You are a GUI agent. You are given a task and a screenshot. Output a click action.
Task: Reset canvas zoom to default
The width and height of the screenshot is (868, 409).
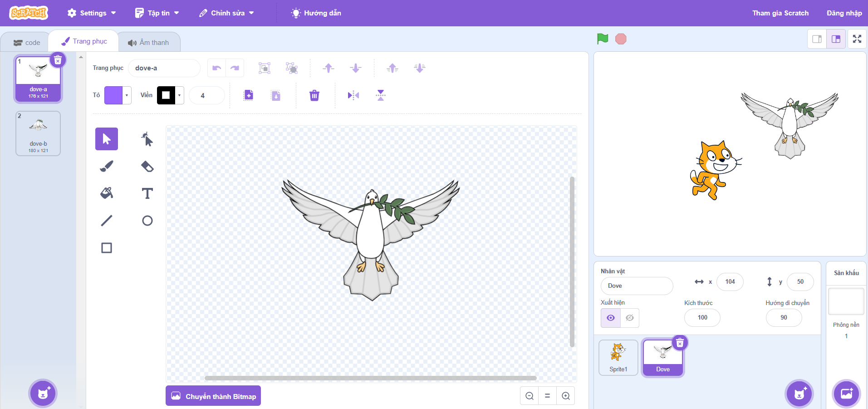[548, 396]
